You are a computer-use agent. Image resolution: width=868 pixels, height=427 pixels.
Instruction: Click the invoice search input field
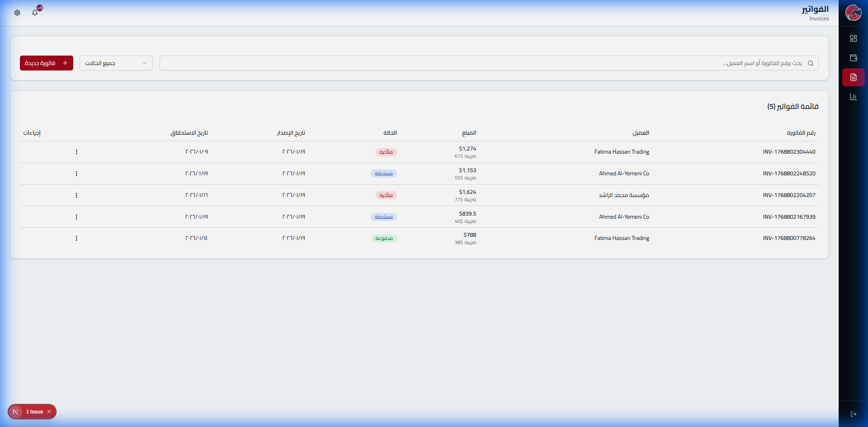pyautogui.click(x=488, y=63)
